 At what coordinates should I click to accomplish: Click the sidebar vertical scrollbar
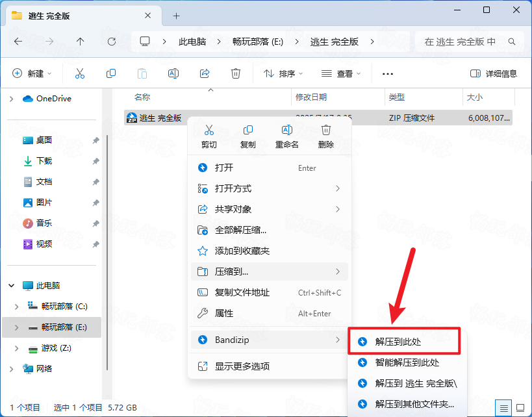(107, 253)
